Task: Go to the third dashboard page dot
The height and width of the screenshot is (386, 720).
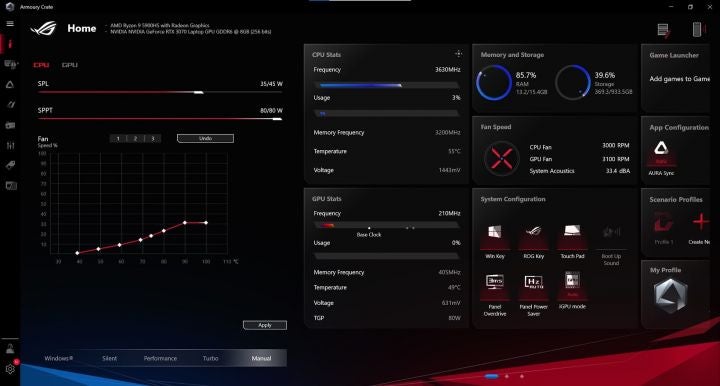Action: [522, 376]
